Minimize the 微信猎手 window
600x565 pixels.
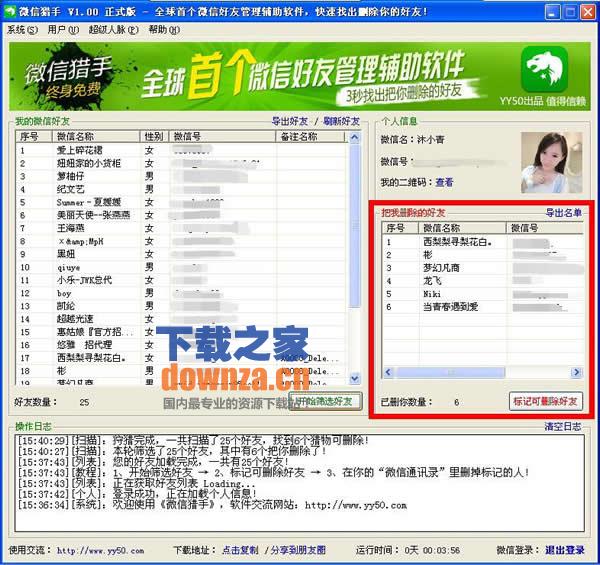[x=551, y=12]
